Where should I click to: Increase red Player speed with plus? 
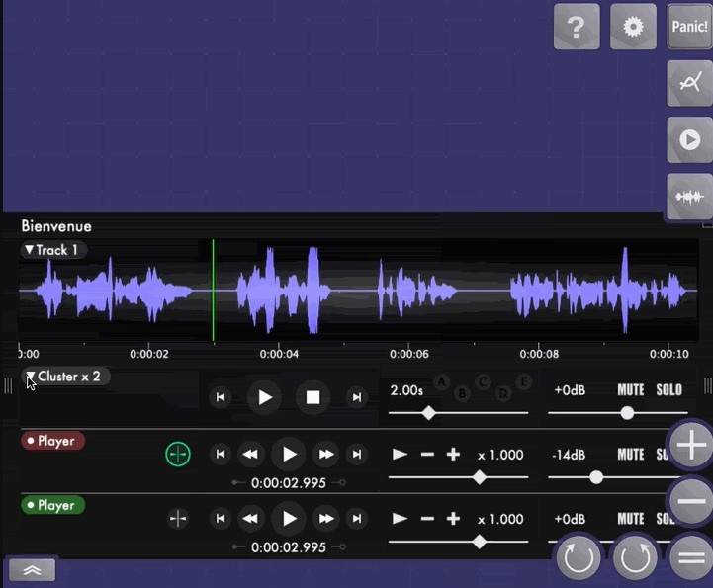click(x=453, y=454)
